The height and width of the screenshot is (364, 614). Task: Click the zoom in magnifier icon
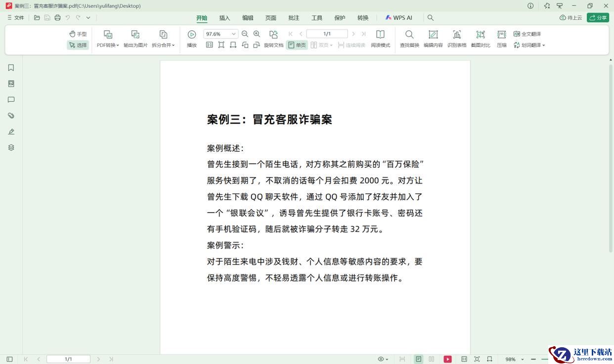pyautogui.click(x=257, y=34)
